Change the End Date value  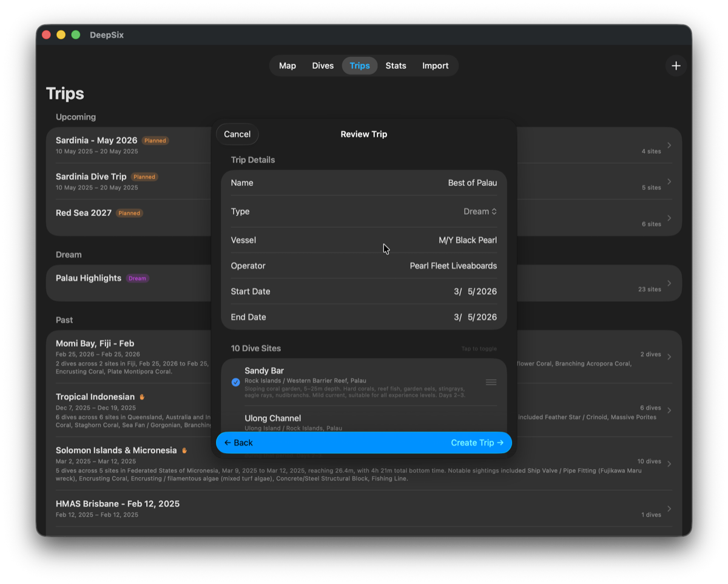coord(475,317)
